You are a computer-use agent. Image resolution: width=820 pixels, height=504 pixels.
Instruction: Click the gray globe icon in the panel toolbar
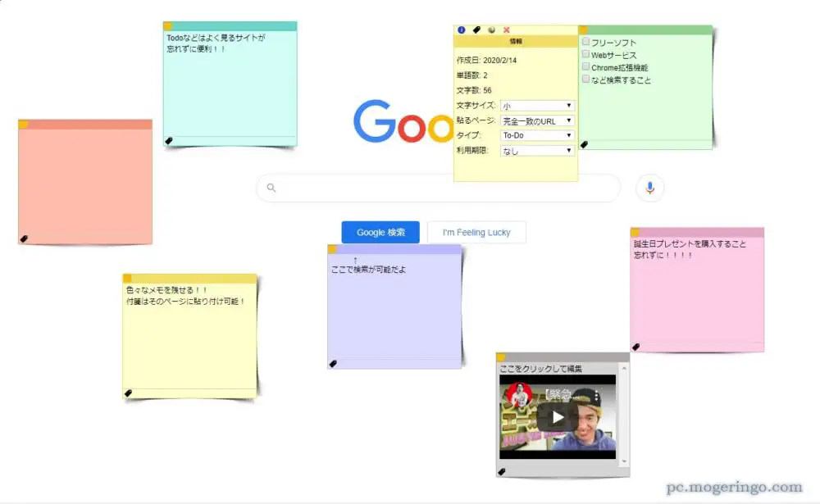click(491, 30)
